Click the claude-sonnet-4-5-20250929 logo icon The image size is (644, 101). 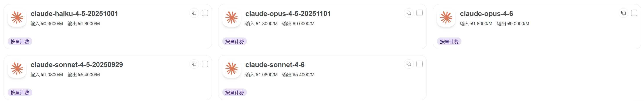(17, 69)
